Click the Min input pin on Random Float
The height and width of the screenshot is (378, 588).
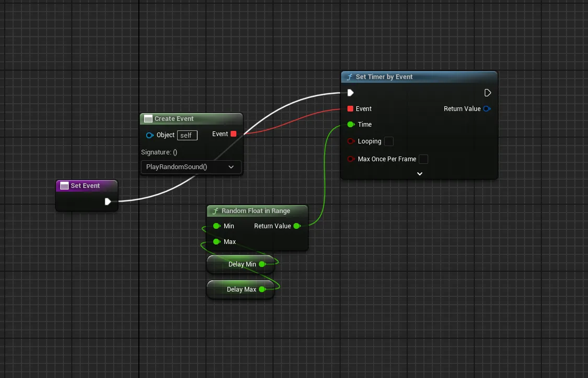pos(216,226)
